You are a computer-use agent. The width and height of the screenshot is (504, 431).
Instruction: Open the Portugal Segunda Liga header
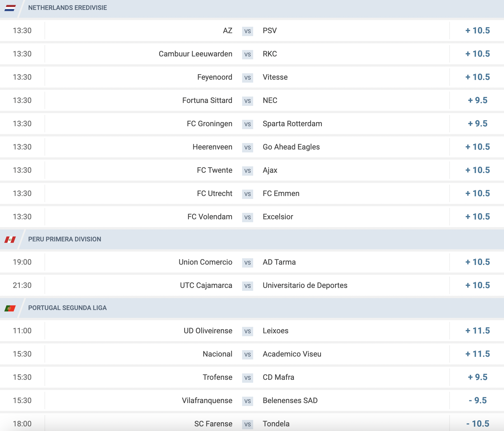68,308
